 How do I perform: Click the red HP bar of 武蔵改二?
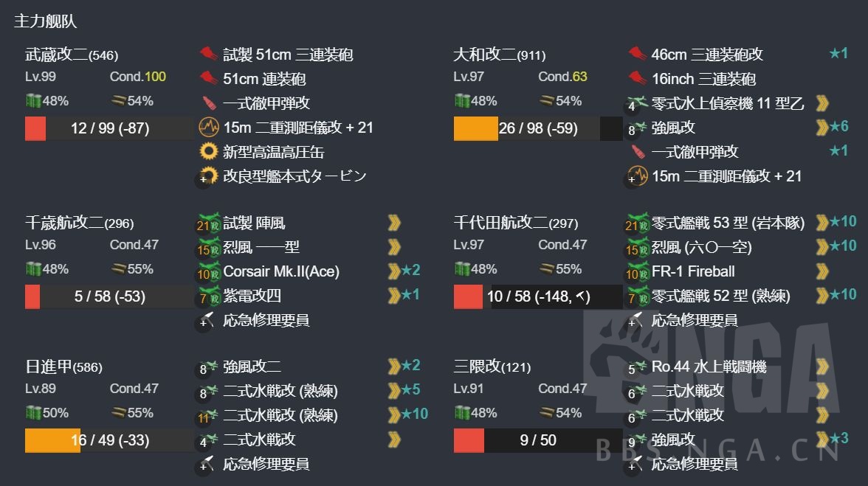[x=35, y=128]
